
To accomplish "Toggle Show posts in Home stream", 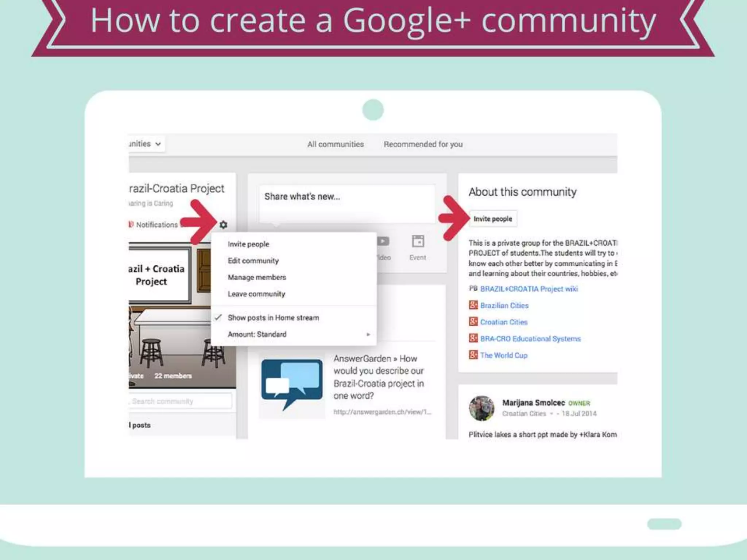I will pyautogui.click(x=273, y=318).
